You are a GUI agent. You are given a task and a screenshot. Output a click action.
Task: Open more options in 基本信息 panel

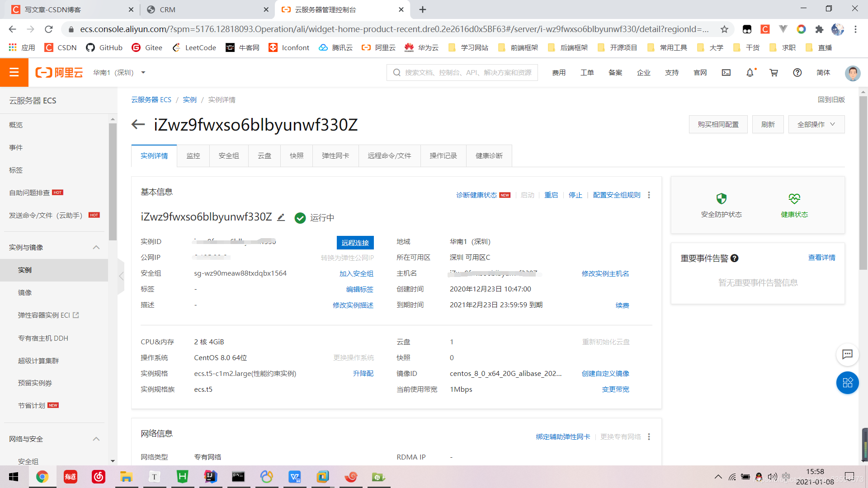coord(649,195)
